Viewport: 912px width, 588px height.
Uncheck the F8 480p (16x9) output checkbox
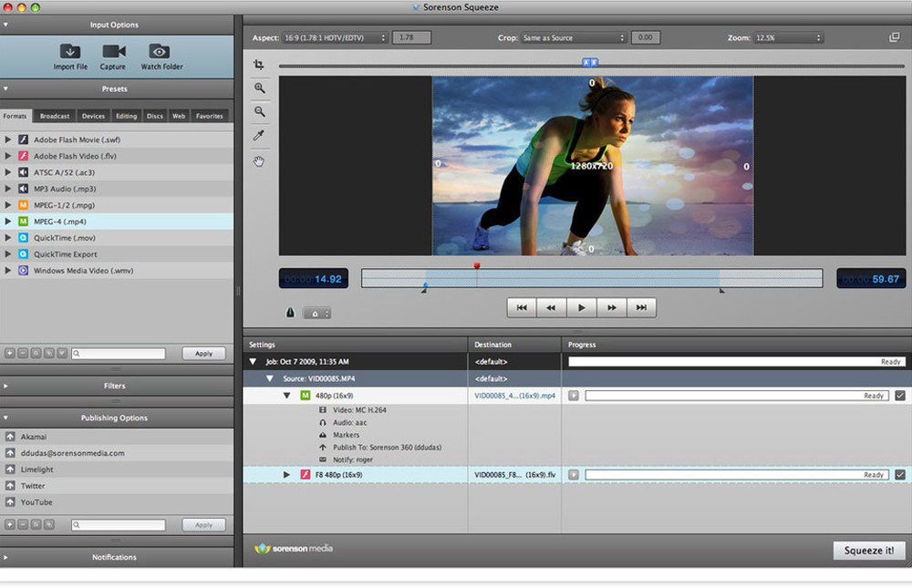coord(900,475)
